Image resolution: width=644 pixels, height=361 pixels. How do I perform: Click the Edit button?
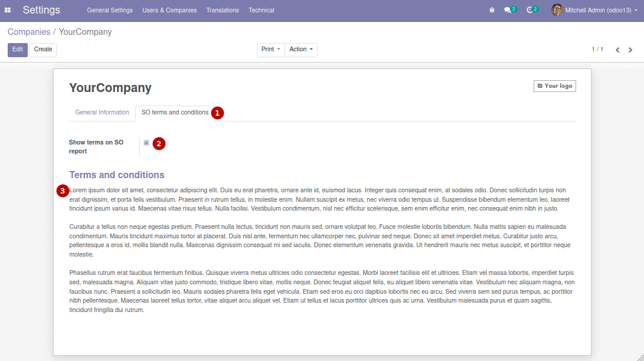18,50
